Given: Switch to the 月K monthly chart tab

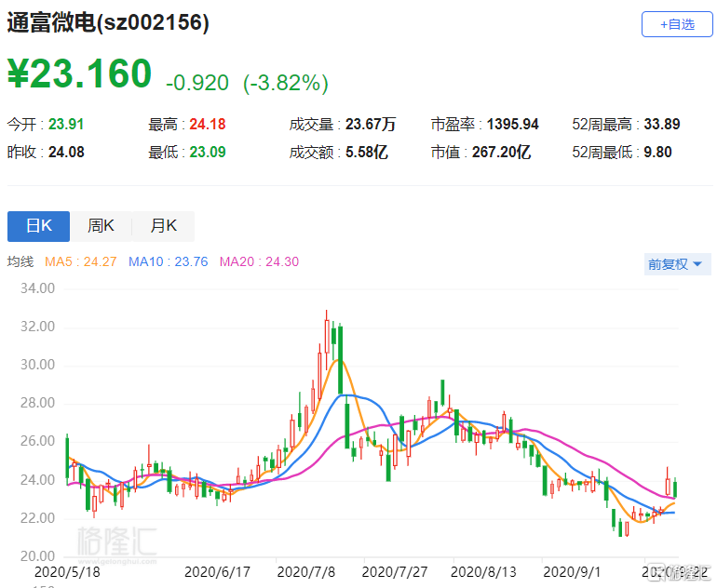Looking at the screenshot, I should pos(163,226).
